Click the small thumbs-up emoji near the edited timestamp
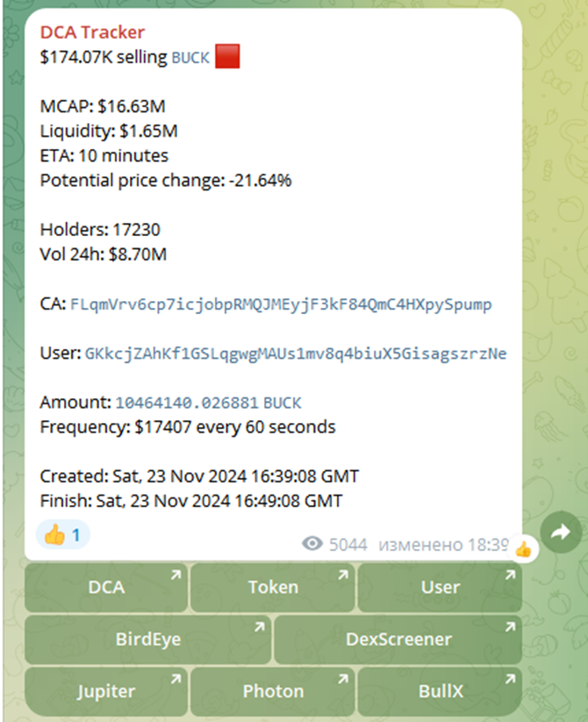 pyautogui.click(x=524, y=547)
